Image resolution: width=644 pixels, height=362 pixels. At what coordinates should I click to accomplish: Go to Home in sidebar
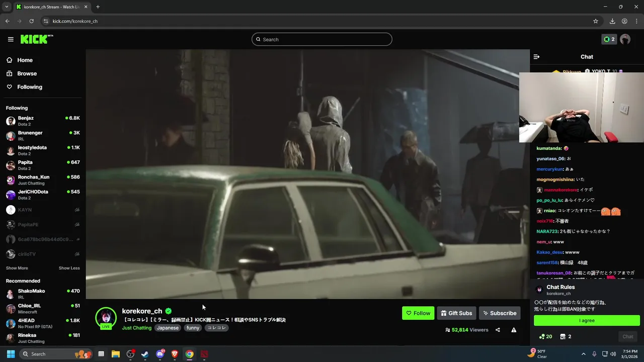[25, 60]
